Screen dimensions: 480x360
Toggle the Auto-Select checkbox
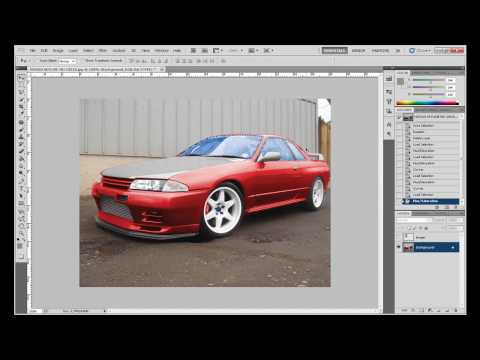pyautogui.click(x=37, y=61)
